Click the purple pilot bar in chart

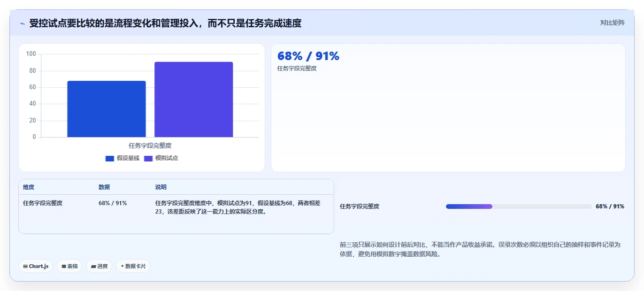tap(194, 100)
